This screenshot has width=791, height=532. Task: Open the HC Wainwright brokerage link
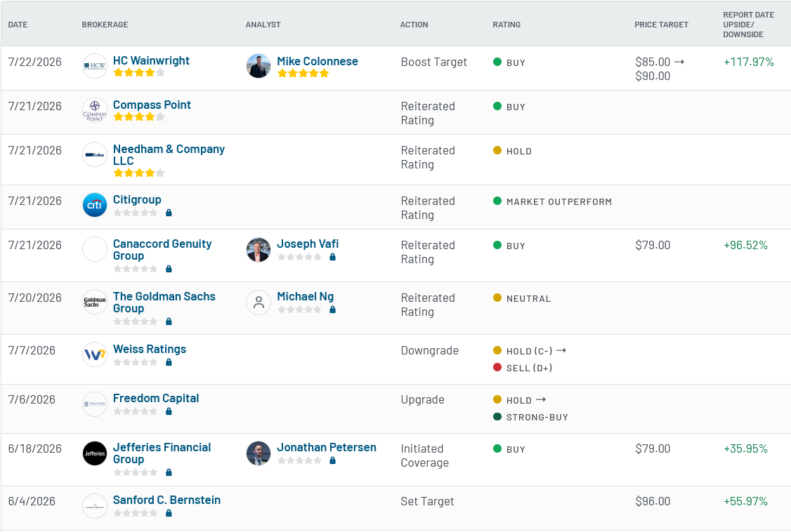pyautogui.click(x=151, y=60)
